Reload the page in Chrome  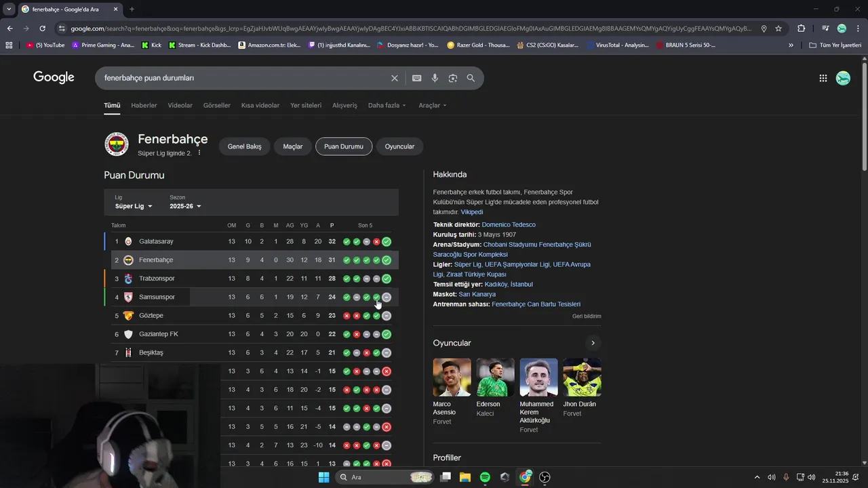[42, 28]
